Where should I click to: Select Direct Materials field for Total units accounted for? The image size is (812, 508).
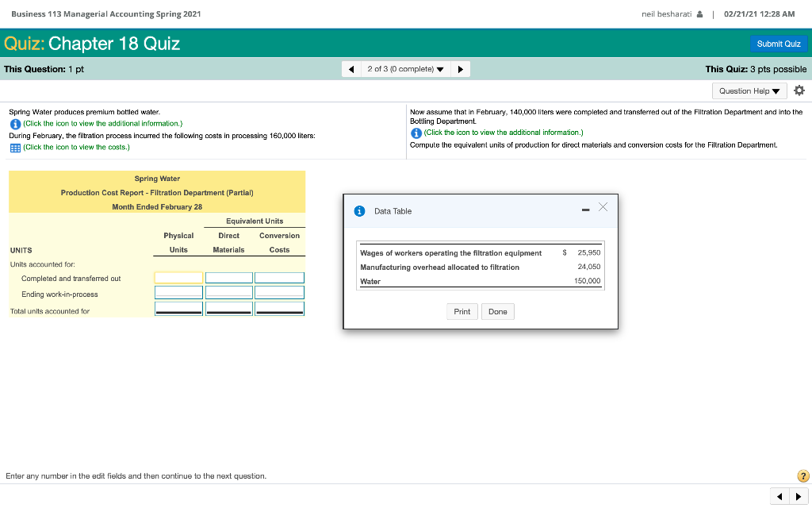[229, 309]
